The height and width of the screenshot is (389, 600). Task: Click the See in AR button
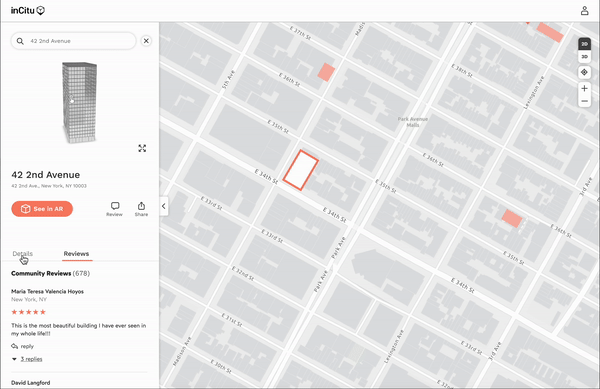point(42,209)
